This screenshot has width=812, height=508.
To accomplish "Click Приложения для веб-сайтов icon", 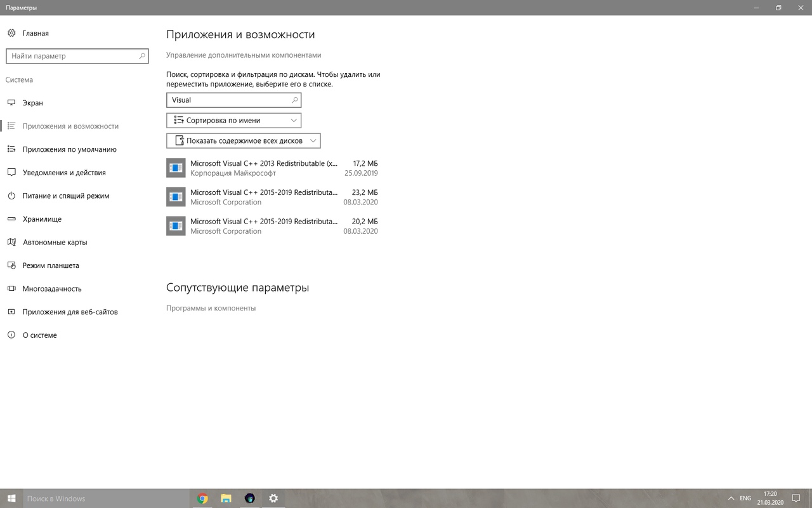I will [11, 312].
